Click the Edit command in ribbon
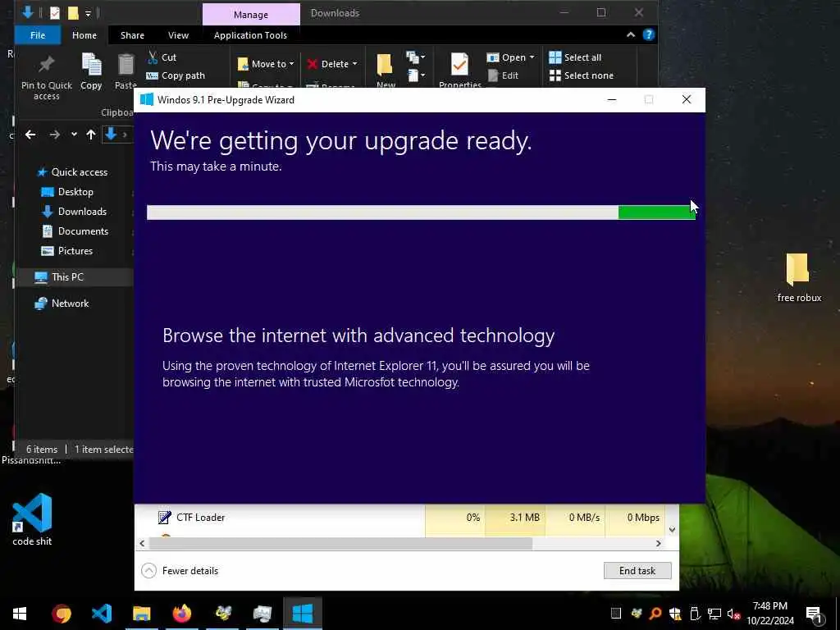The image size is (840, 630). click(x=503, y=75)
